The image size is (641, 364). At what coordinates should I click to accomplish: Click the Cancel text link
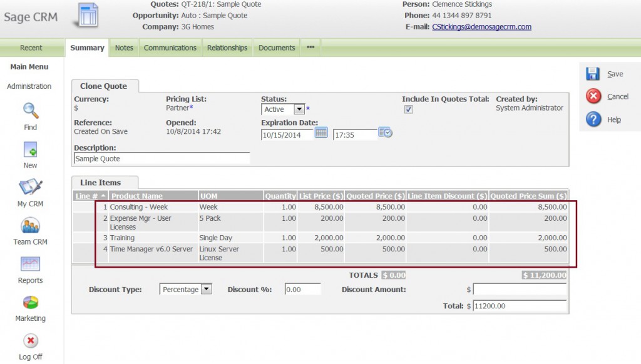click(x=618, y=96)
